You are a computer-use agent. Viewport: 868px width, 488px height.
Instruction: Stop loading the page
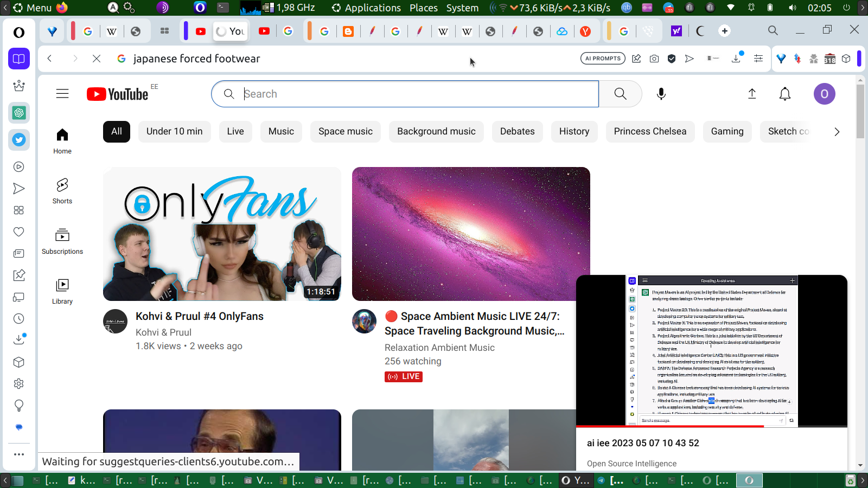click(x=97, y=59)
